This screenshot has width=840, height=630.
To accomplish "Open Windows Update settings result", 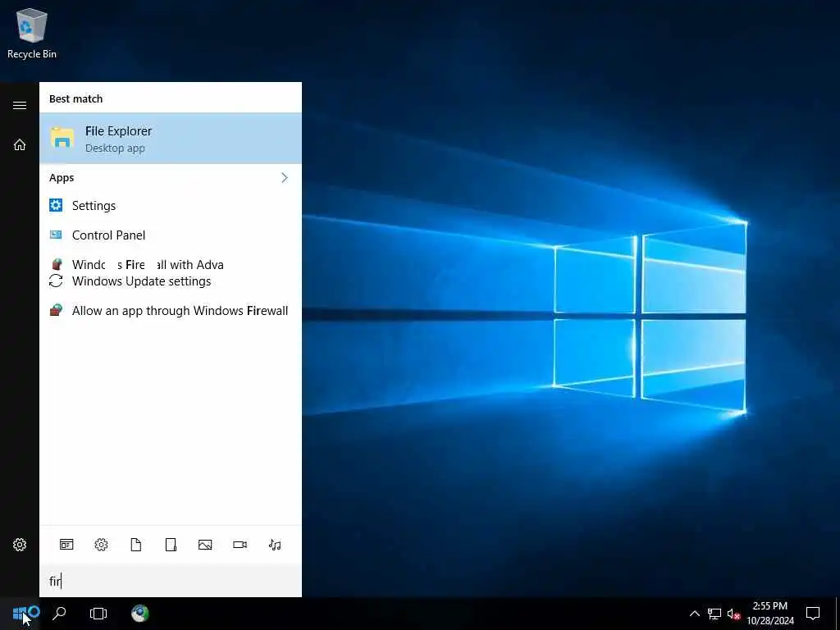I will pyautogui.click(x=171, y=281).
